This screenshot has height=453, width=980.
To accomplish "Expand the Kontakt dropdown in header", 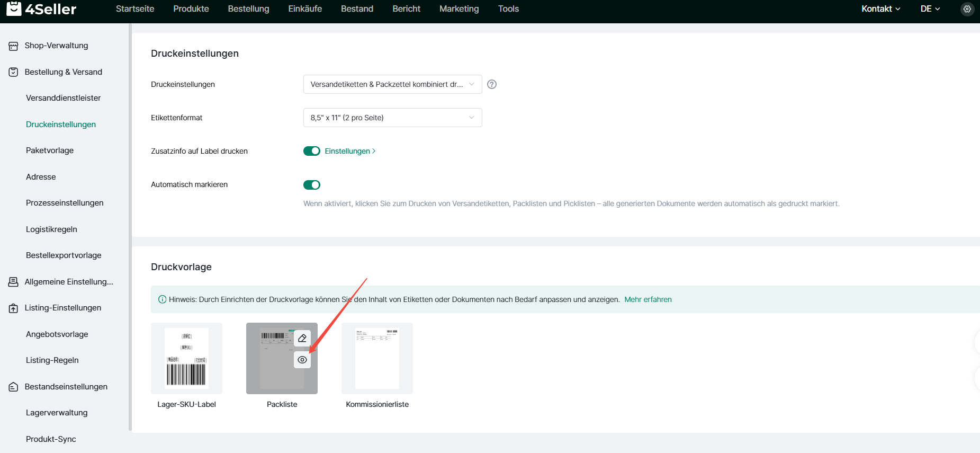I will point(881,8).
